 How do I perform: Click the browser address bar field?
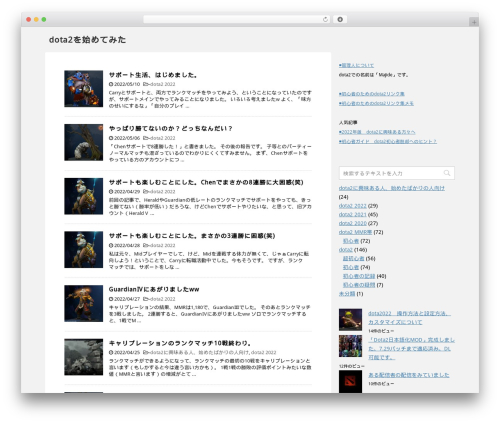237,19
